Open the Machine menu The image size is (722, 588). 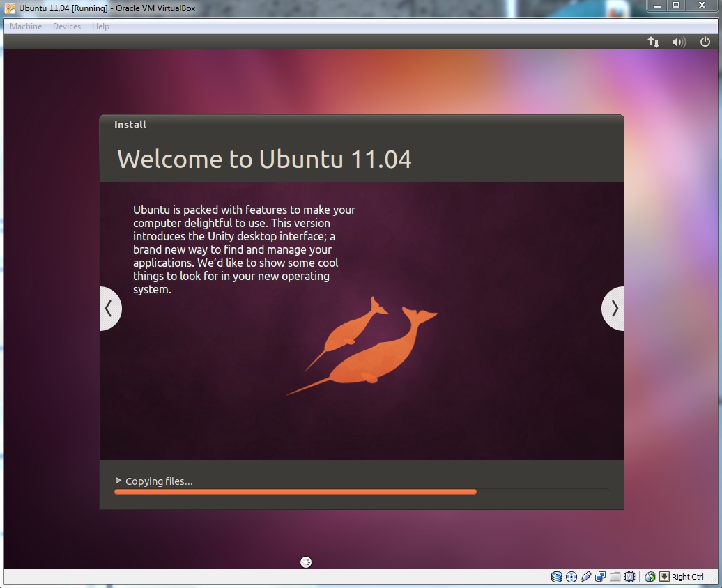pos(26,26)
